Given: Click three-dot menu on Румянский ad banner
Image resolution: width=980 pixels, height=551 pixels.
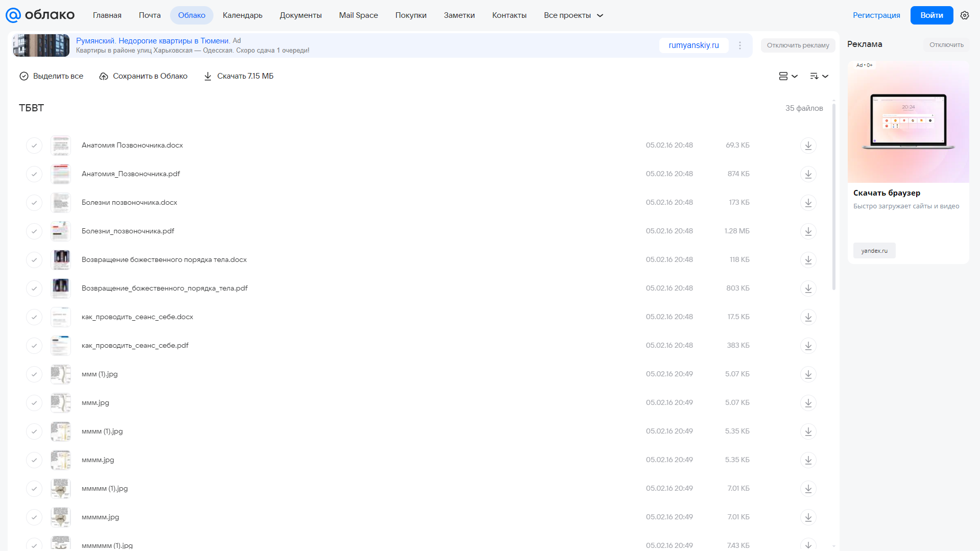Looking at the screenshot, I should click(740, 45).
